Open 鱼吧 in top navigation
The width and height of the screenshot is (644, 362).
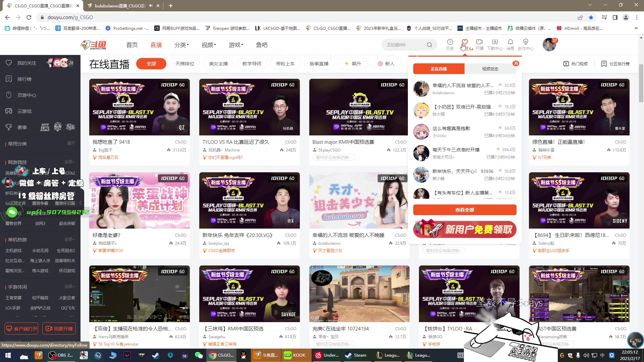click(262, 45)
